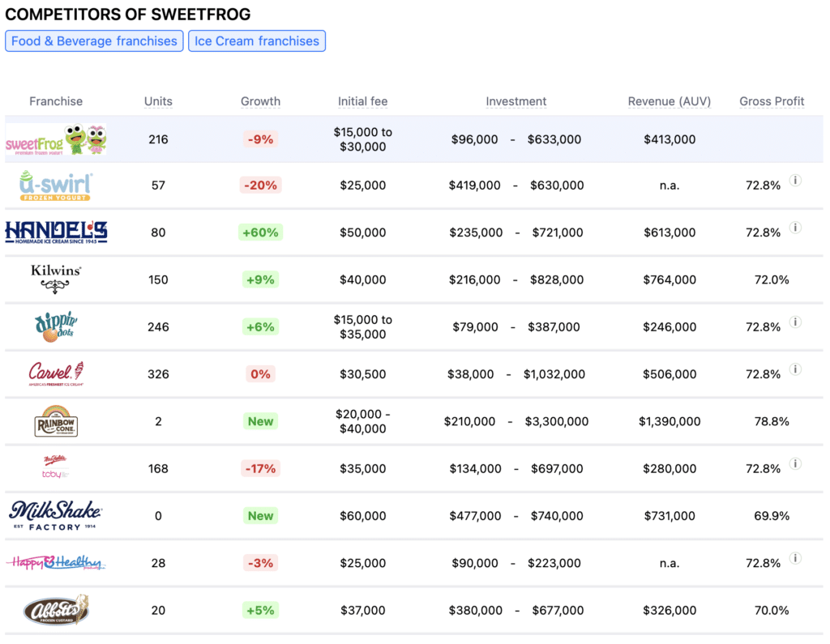Viewport: 830px width, 644px height.
Task: Click the $30,500 initial fee
Action: 362,374
